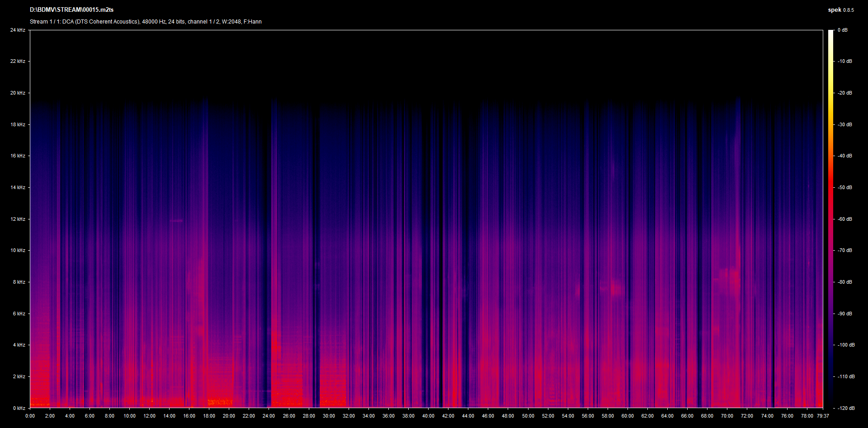Click the -30 dB scale label
The image size is (868, 428).
(844, 124)
